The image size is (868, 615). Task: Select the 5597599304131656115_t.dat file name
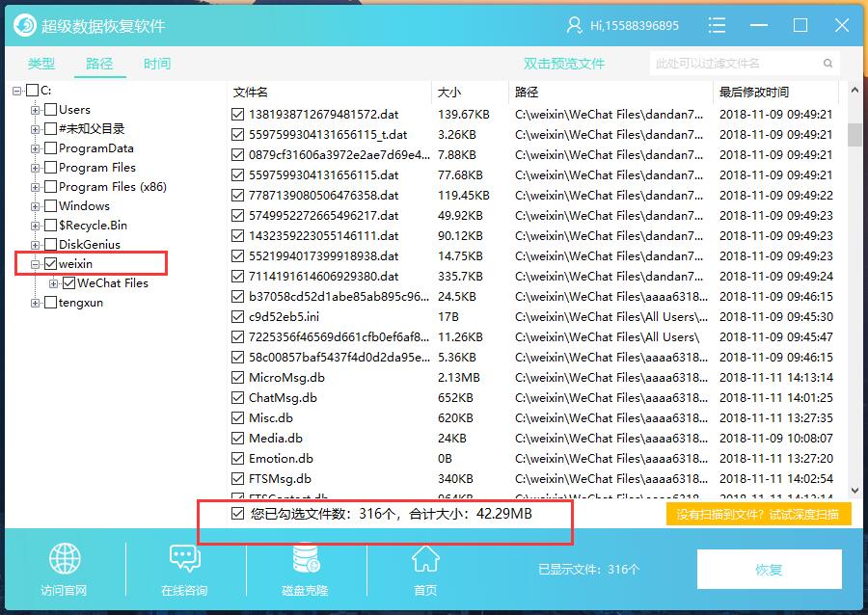(x=328, y=135)
